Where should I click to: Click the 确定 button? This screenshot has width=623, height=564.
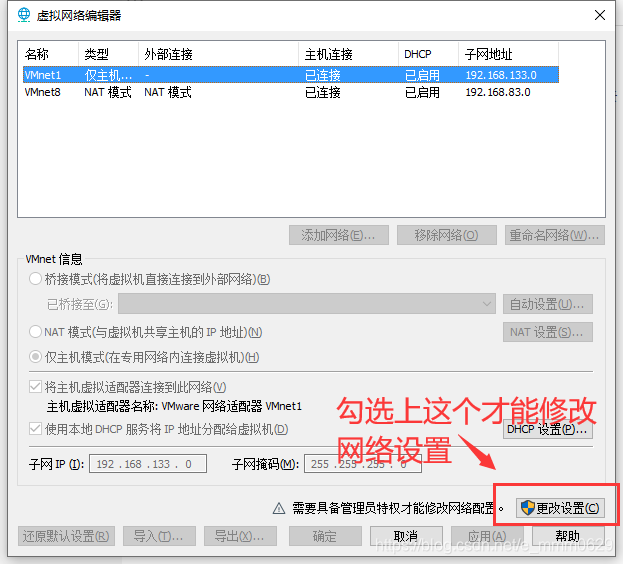click(x=325, y=536)
